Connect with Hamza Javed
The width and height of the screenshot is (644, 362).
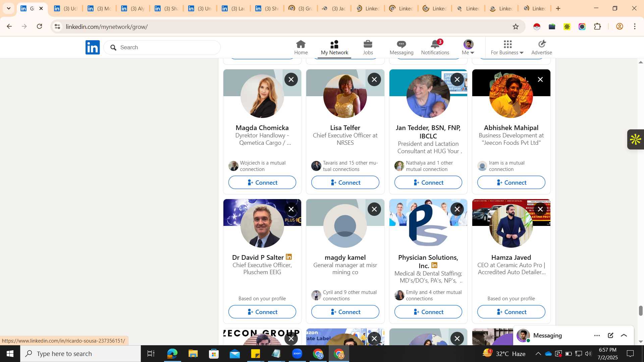(511, 312)
